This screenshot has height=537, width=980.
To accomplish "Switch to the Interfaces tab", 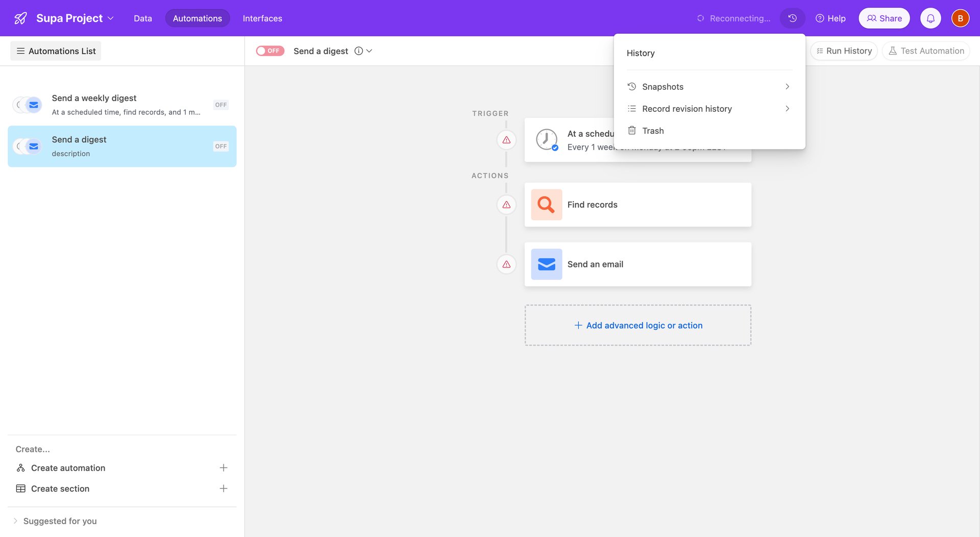I will click(x=262, y=18).
